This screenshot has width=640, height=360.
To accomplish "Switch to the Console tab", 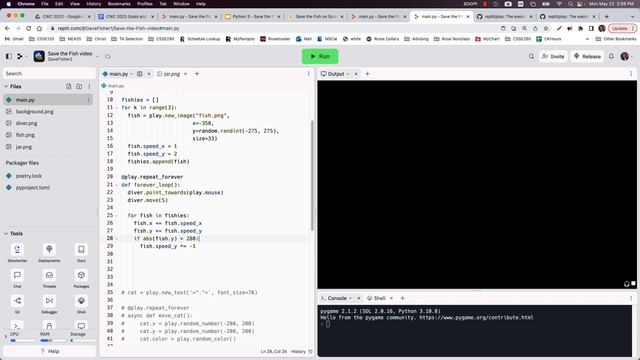I will click(x=334, y=298).
